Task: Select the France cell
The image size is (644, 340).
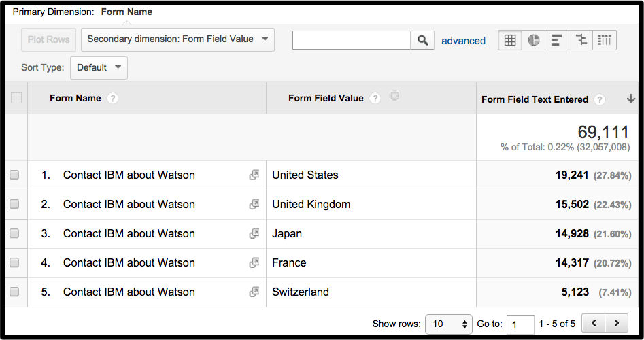Action: pos(289,262)
